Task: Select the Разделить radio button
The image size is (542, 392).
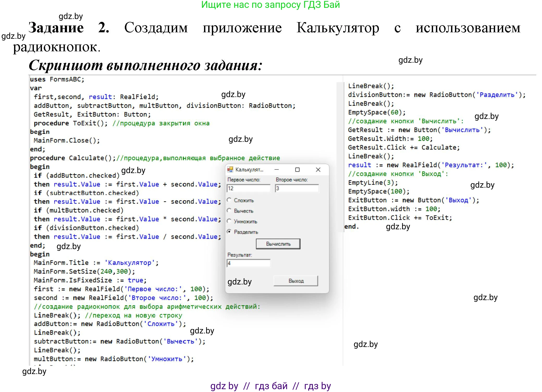Action: (x=229, y=232)
